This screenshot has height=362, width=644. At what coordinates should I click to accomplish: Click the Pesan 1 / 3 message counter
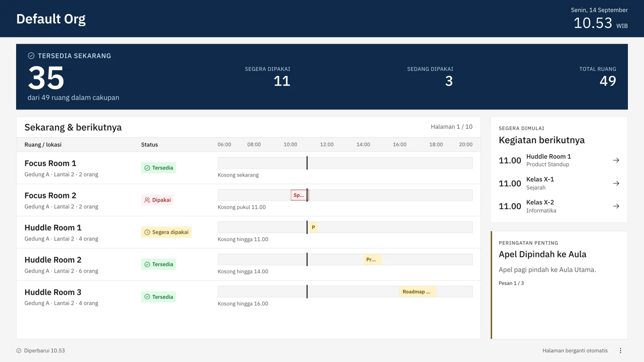tap(511, 283)
